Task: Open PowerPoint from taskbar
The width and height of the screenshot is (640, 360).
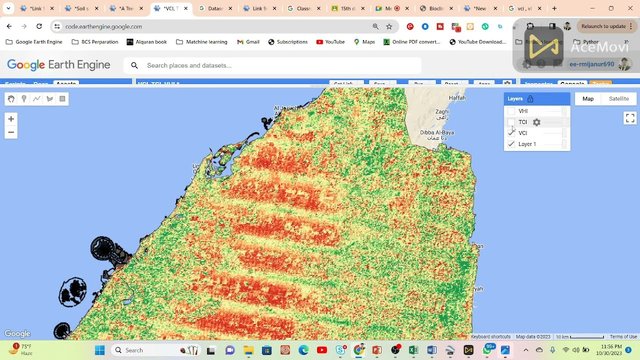Action: point(376,350)
